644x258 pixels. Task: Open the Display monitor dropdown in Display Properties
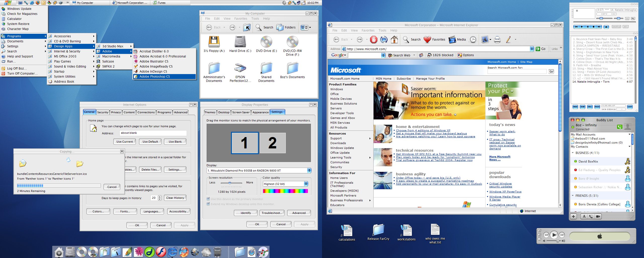pyautogui.click(x=309, y=171)
